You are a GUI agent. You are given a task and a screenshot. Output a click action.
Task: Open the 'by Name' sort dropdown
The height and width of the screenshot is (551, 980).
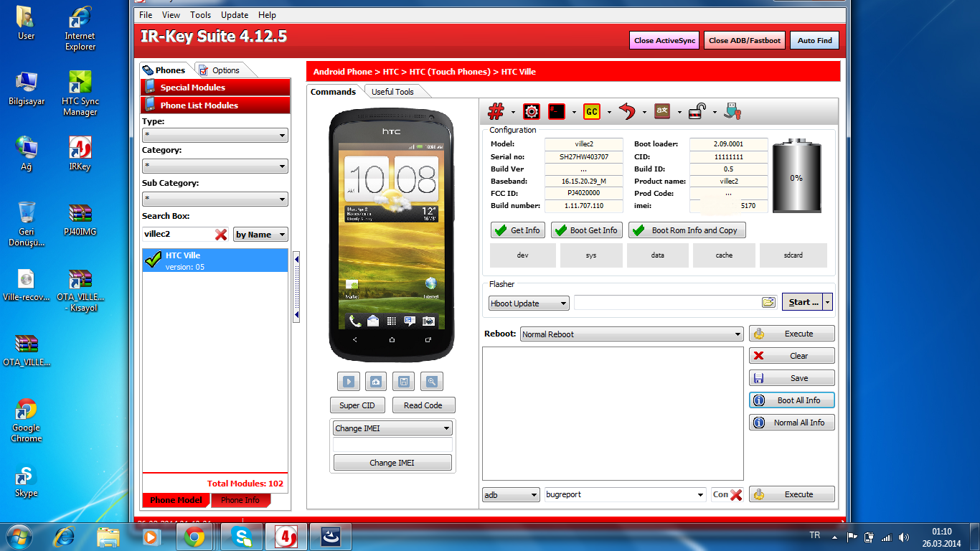click(x=261, y=235)
